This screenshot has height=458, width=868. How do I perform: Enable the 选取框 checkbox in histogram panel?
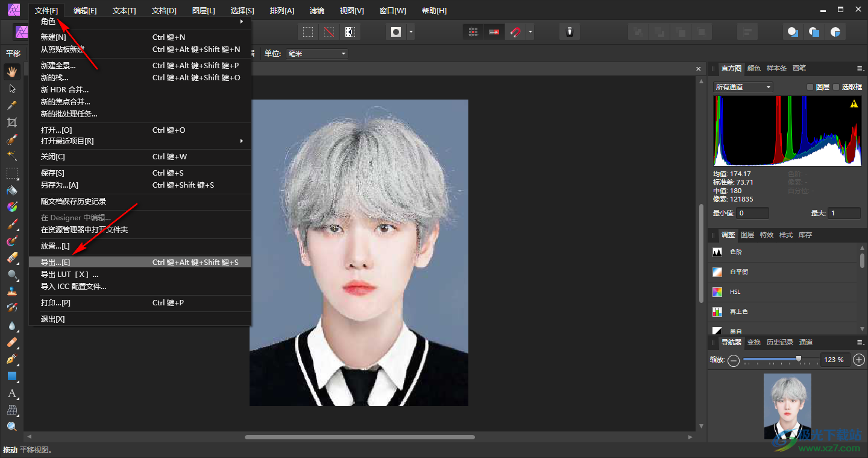pyautogui.click(x=836, y=87)
